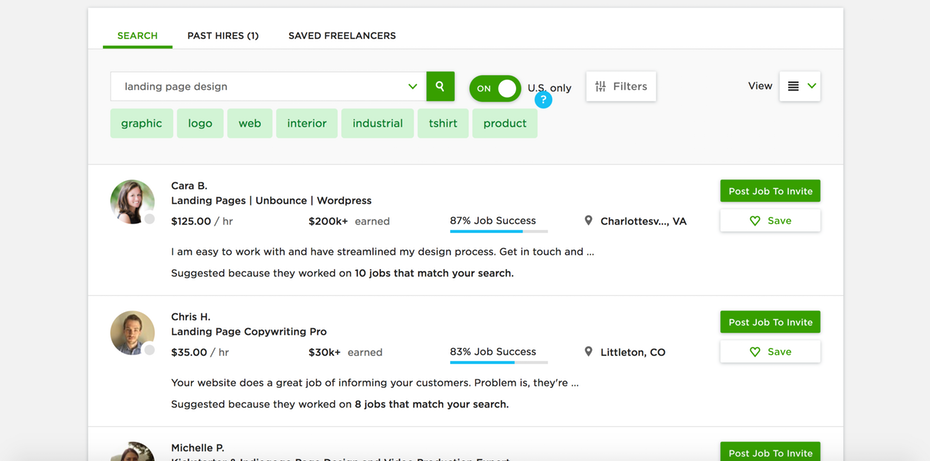
Task: Open the View mode dropdown arrow
Action: [x=812, y=87]
